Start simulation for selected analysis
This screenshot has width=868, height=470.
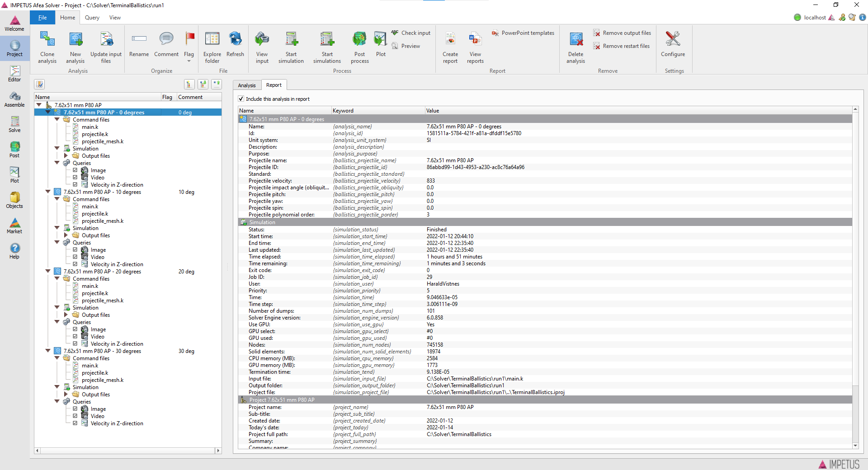(x=291, y=47)
